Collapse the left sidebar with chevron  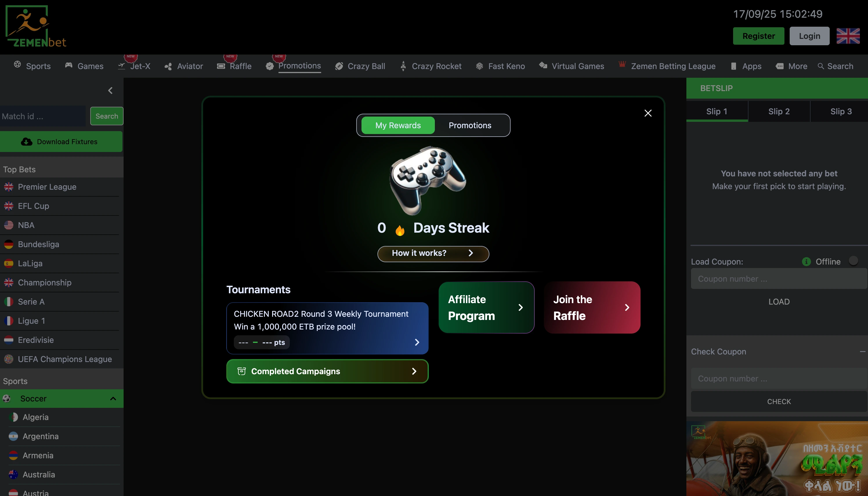point(110,90)
